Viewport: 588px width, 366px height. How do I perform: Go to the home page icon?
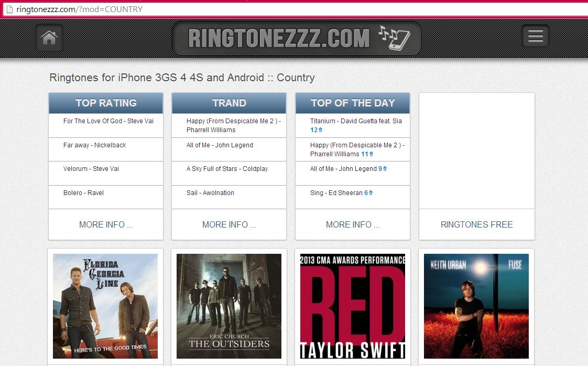click(x=49, y=38)
